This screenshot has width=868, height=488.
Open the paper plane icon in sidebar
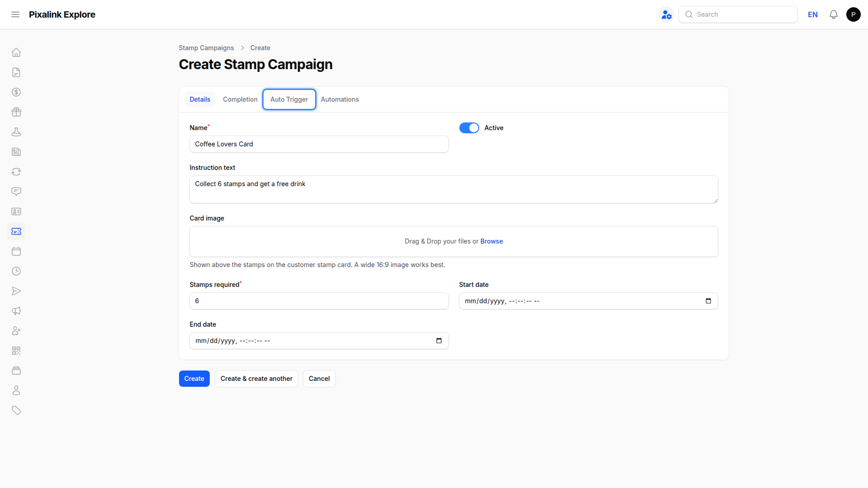(16, 291)
